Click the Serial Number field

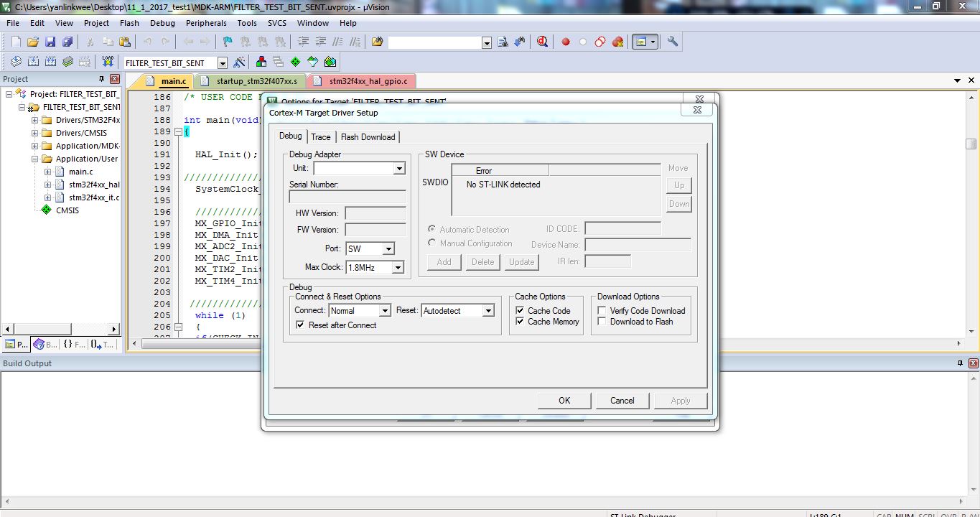tap(347, 197)
